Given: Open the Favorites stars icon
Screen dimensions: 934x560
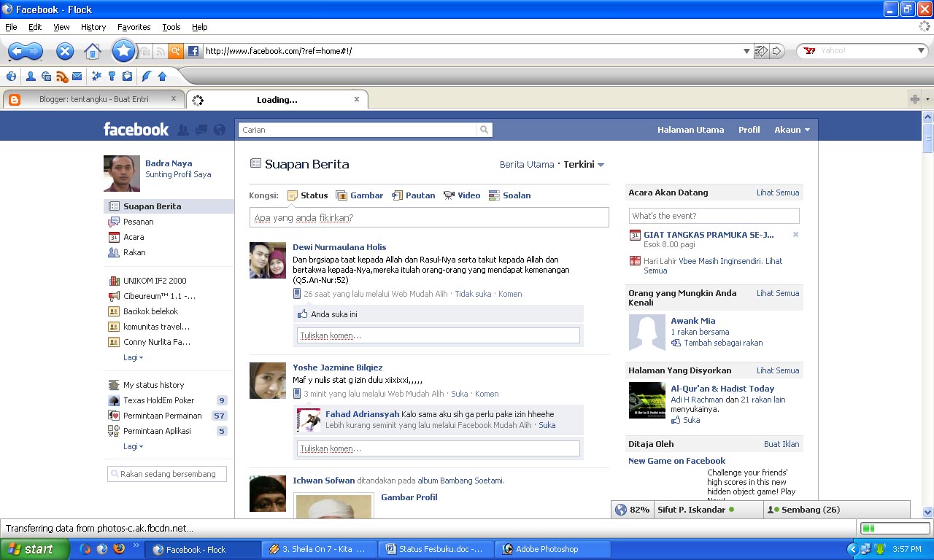Looking at the screenshot, I should point(96,76).
